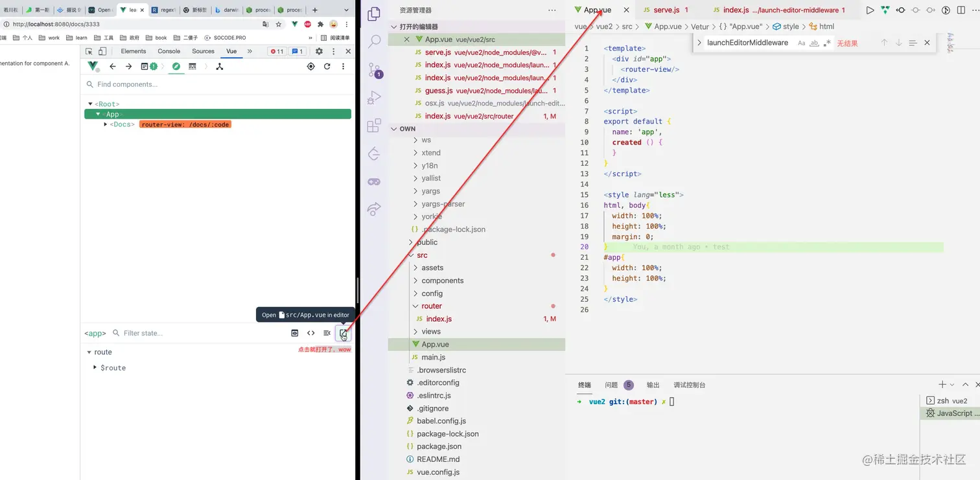Select zsh vue2 terminal entry

[949, 401]
